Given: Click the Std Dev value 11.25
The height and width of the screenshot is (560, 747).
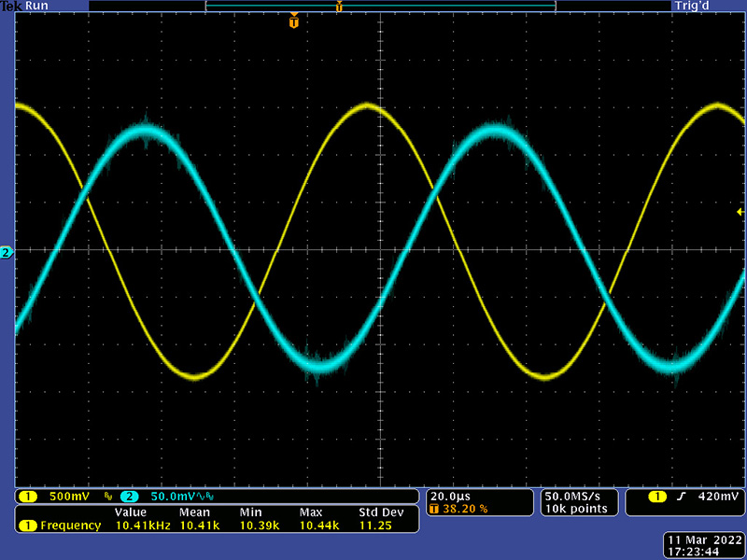Looking at the screenshot, I should pyautogui.click(x=375, y=525).
